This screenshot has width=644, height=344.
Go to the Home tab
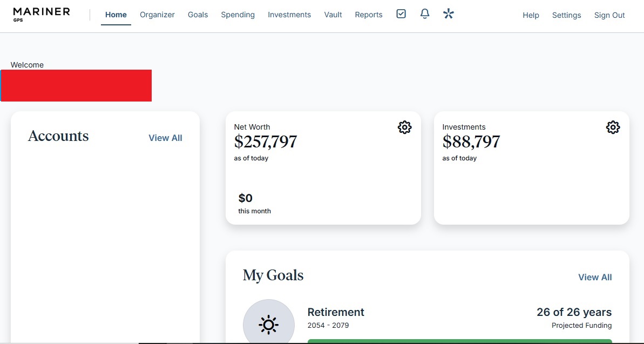(116, 15)
